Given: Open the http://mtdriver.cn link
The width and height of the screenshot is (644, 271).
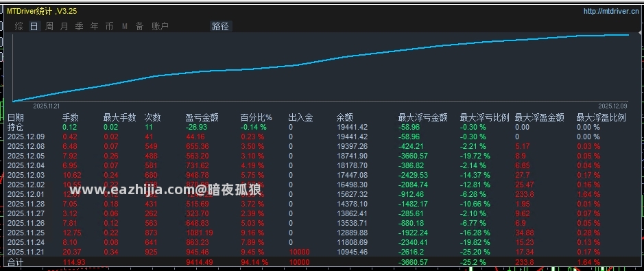Looking at the screenshot, I should click(611, 12).
